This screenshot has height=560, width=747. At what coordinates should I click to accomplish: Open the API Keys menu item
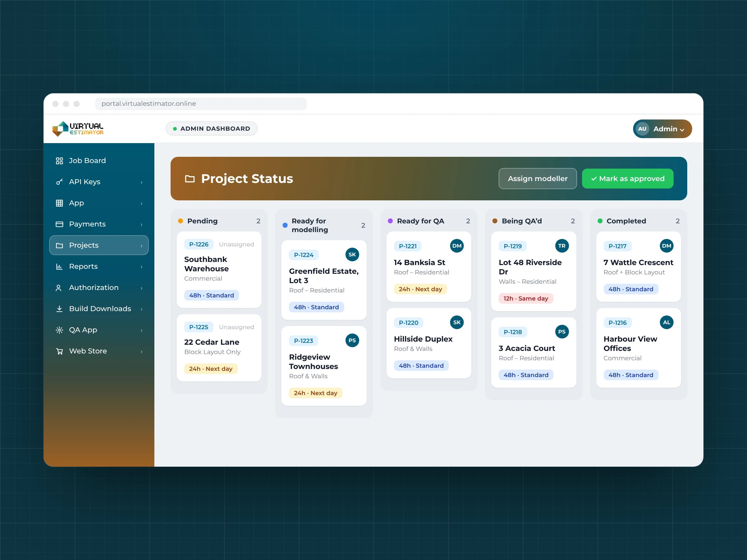[99, 182]
